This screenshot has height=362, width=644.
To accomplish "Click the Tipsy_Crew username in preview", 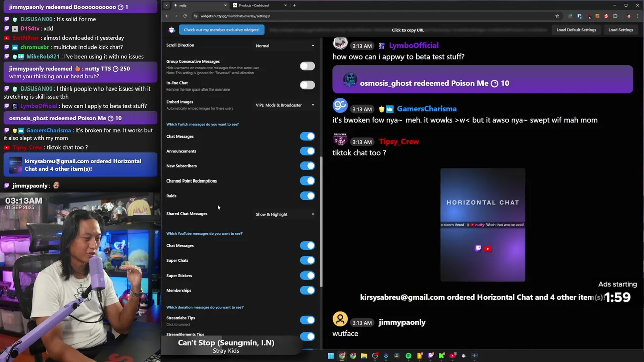I will click(x=398, y=142).
